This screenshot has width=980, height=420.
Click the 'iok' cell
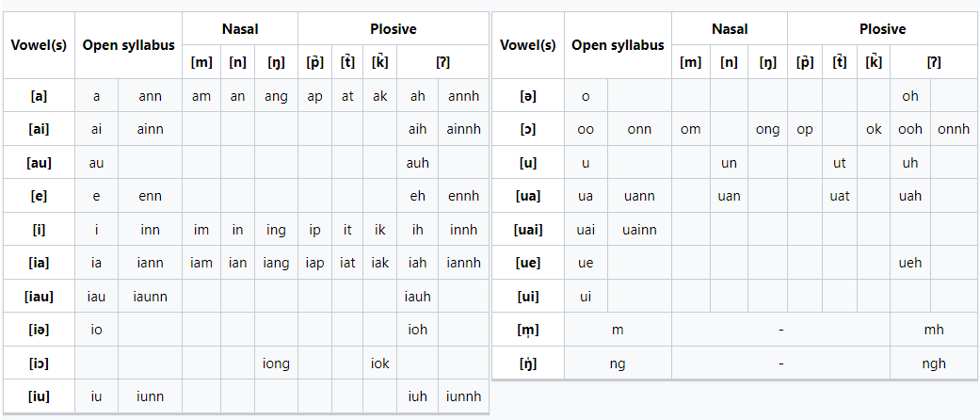[379, 363]
